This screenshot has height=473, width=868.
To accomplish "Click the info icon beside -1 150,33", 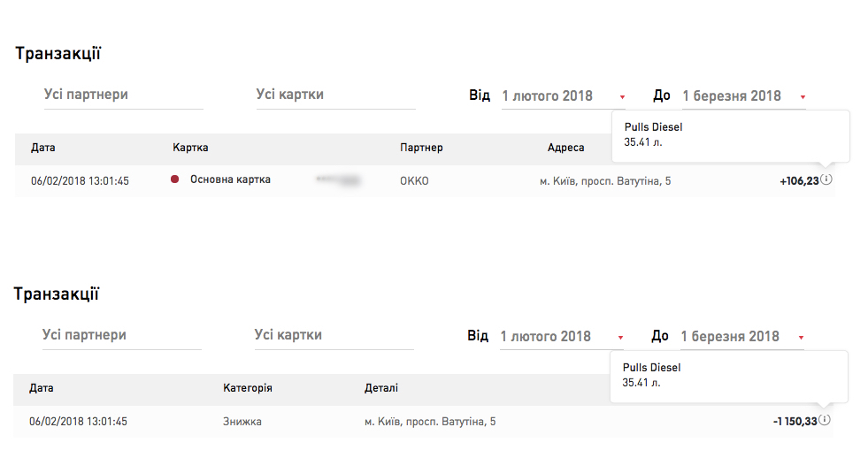I will tap(825, 420).
